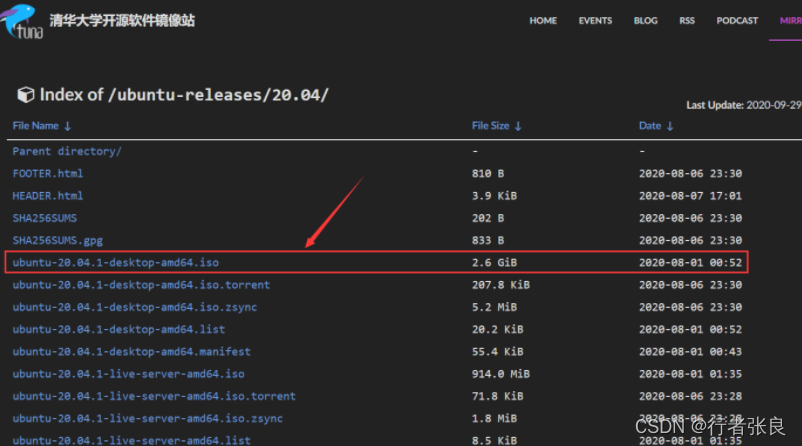
Task: Download ubuntu-20.04.1-desktop-amd64.iso.torrent
Action: [141, 285]
